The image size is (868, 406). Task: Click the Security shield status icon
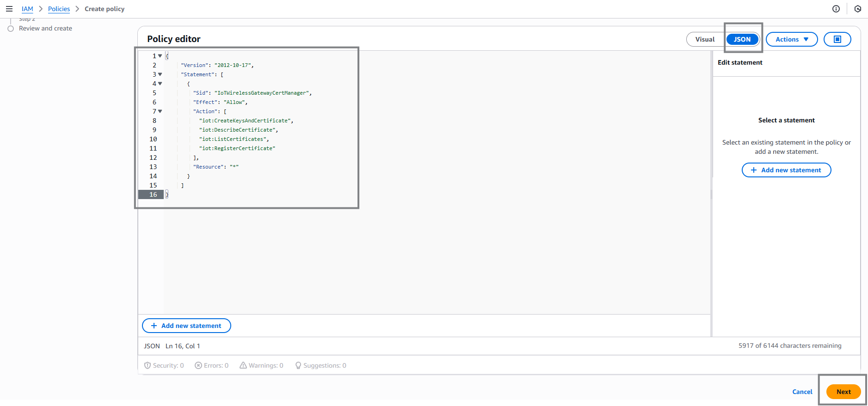(x=148, y=365)
